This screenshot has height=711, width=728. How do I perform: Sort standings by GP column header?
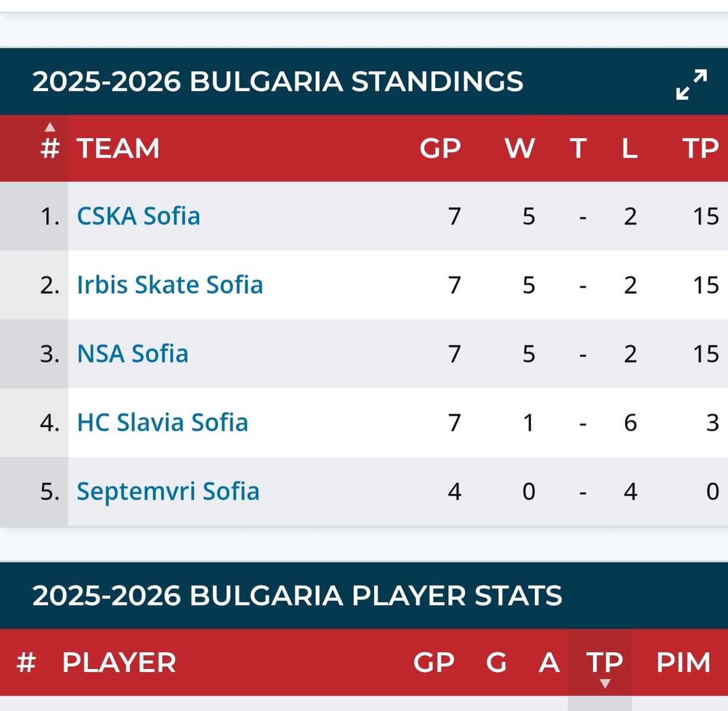pyautogui.click(x=440, y=148)
